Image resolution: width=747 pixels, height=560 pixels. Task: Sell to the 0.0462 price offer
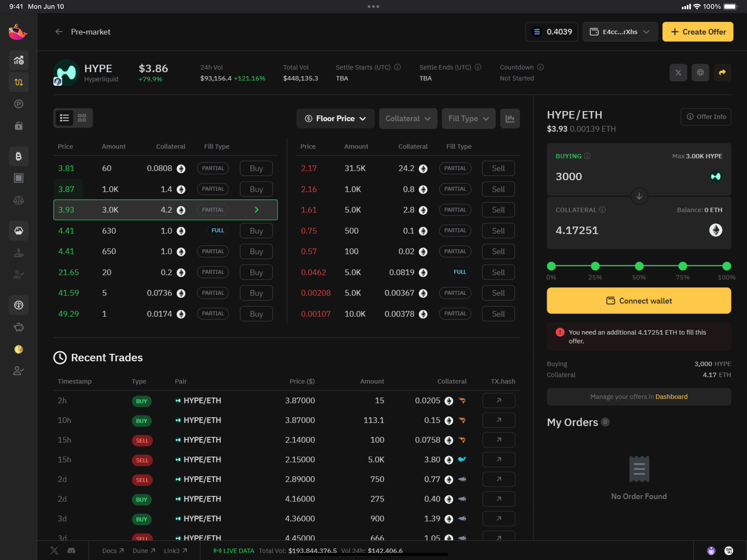498,272
